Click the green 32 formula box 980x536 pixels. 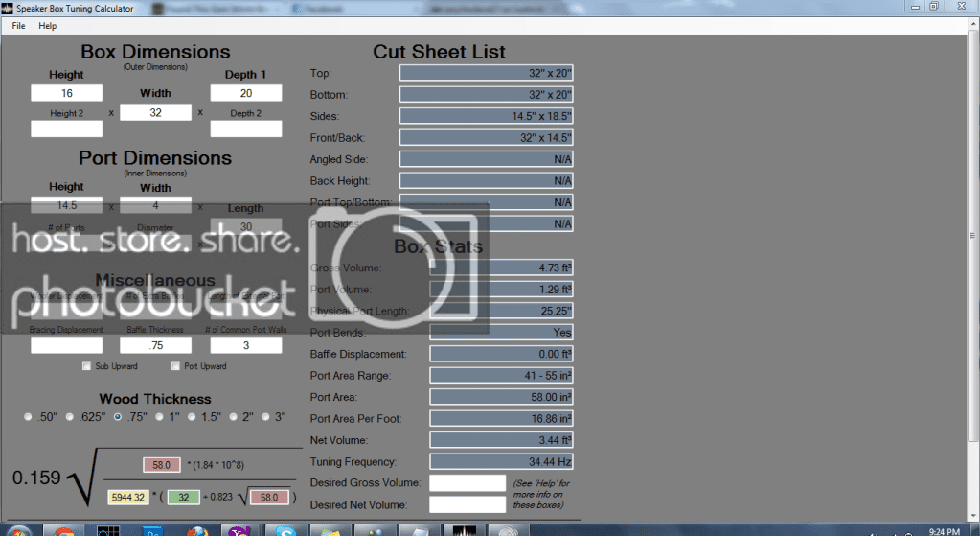184,498
